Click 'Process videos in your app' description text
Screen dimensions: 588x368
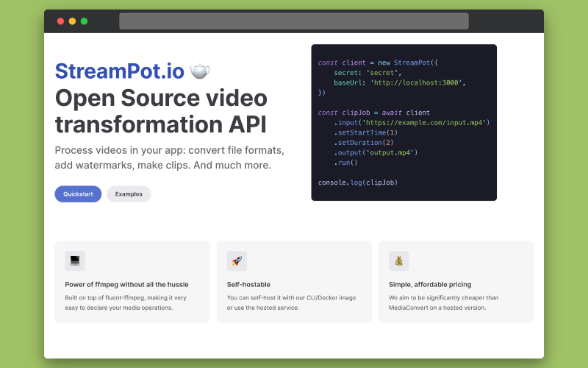pyautogui.click(x=170, y=158)
